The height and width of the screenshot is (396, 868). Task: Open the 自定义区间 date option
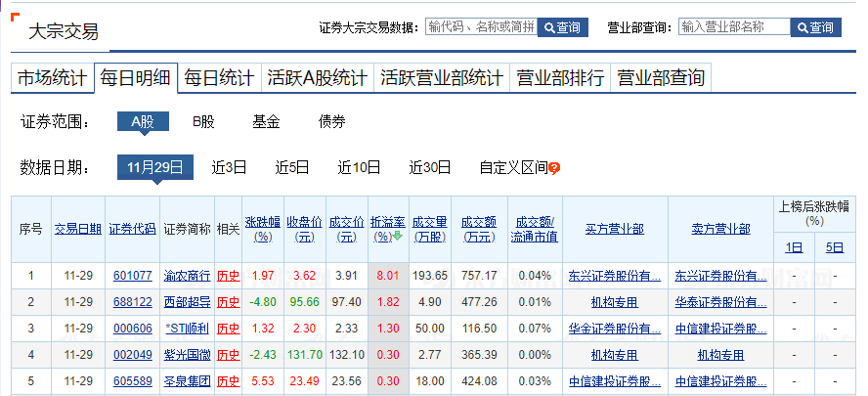click(x=512, y=167)
